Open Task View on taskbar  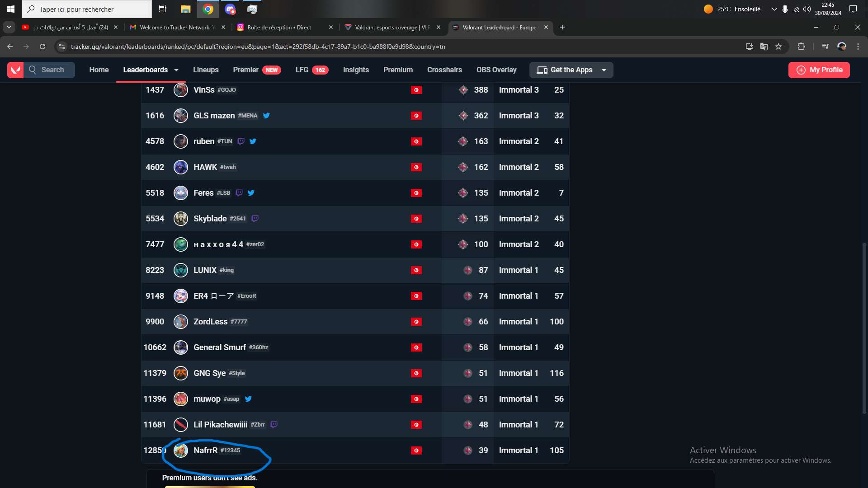(163, 9)
